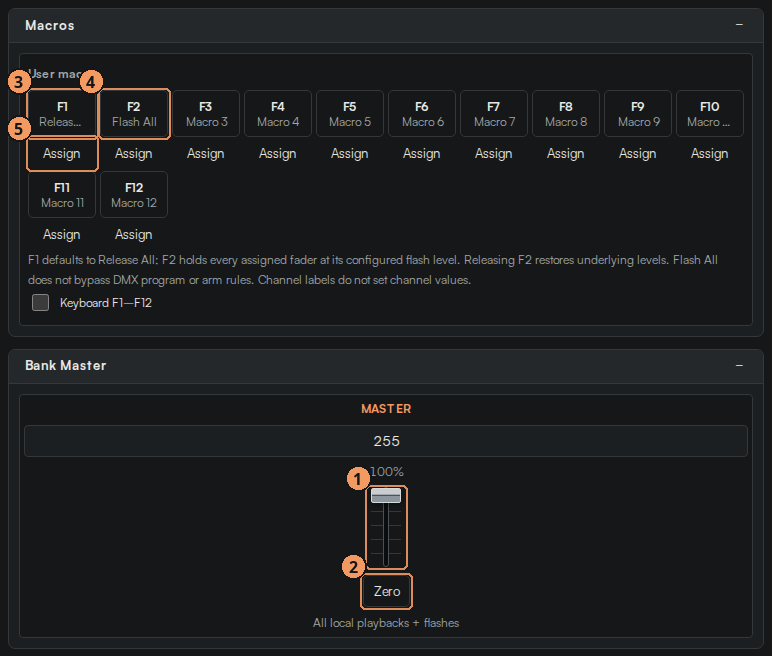Click Assign under F4 Macro 4
This screenshot has width=772, height=656.
coord(278,154)
